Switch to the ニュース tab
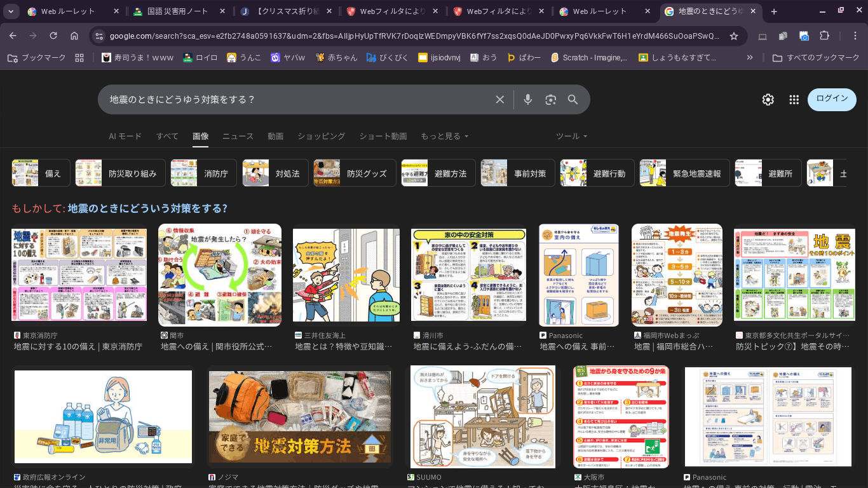The height and width of the screenshot is (488, 868). (238, 136)
